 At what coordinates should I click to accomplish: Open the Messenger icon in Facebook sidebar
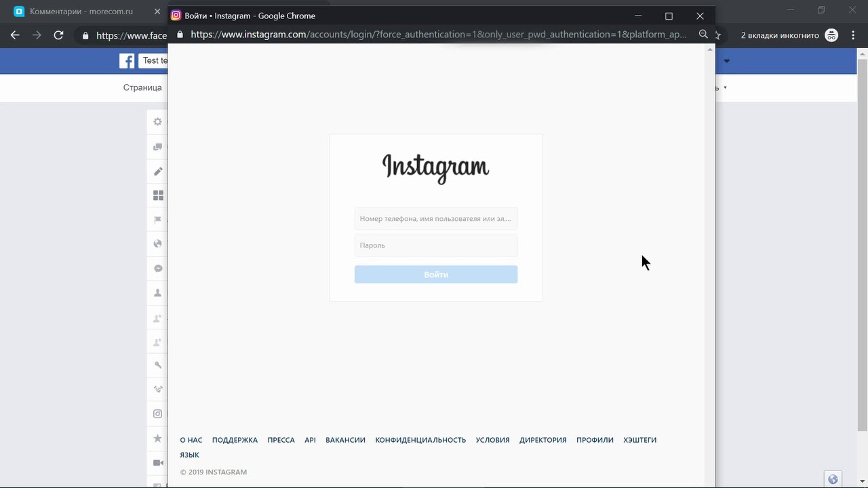tap(158, 268)
